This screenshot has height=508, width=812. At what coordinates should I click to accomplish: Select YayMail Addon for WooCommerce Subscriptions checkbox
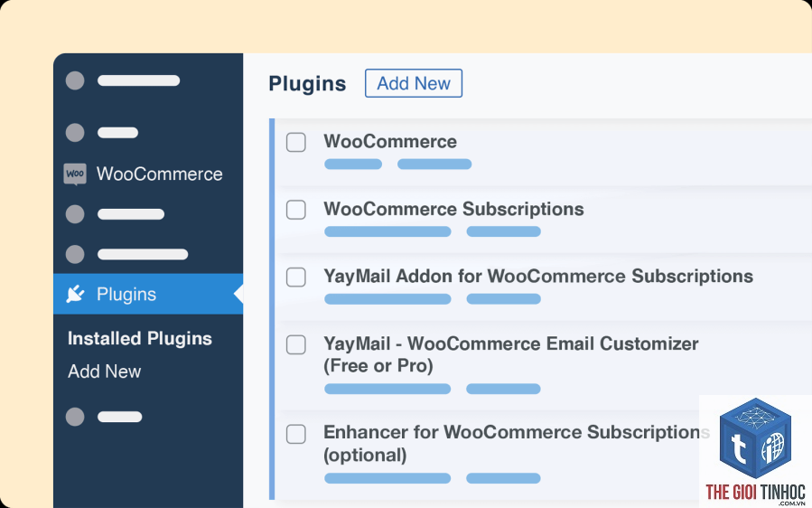(x=296, y=277)
